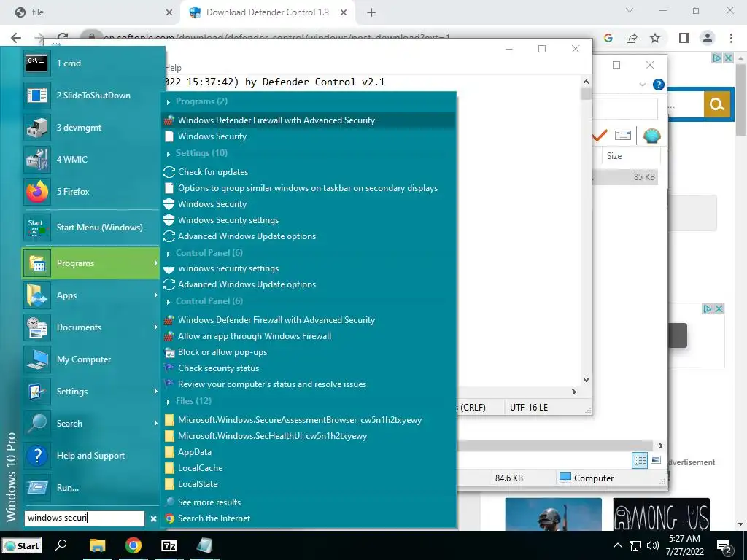Open the Among Us thumbnail

tap(661, 514)
